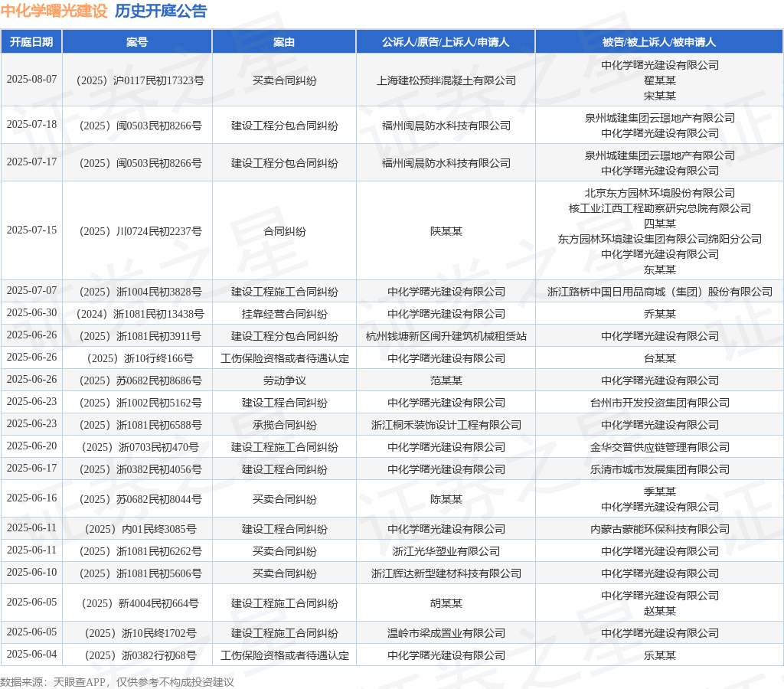Click defendant 东方园林环境建设集团有限公司绵阳分公司
784x689 pixels.
click(659, 239)
